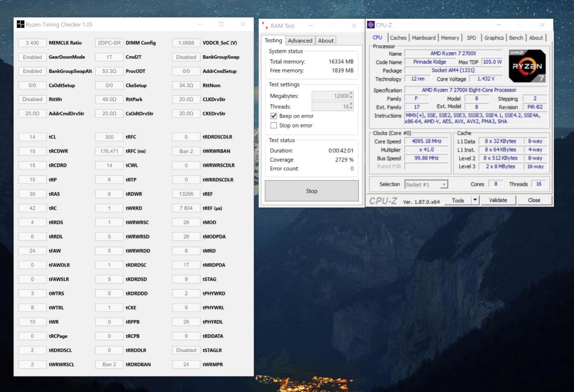574x392 pixels.
Task: Click the Close button in CPU-Z
Action: (x=534, y=200)
